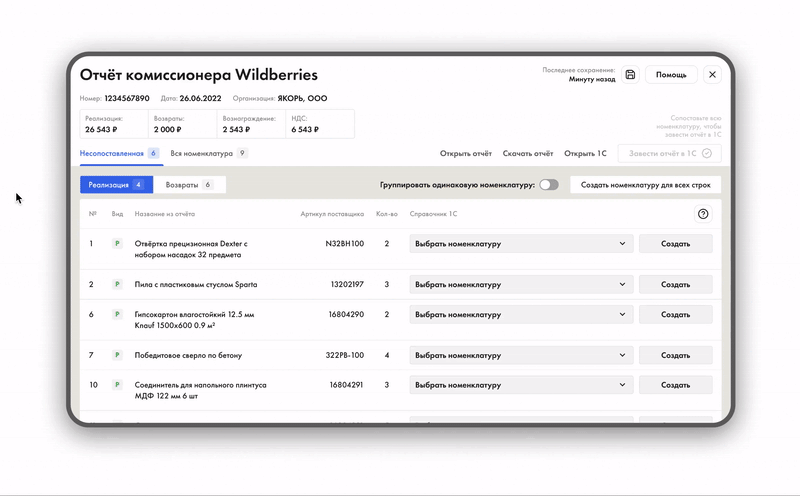
Task: Click article number 16804290
Action: click(x=346, y=314)
